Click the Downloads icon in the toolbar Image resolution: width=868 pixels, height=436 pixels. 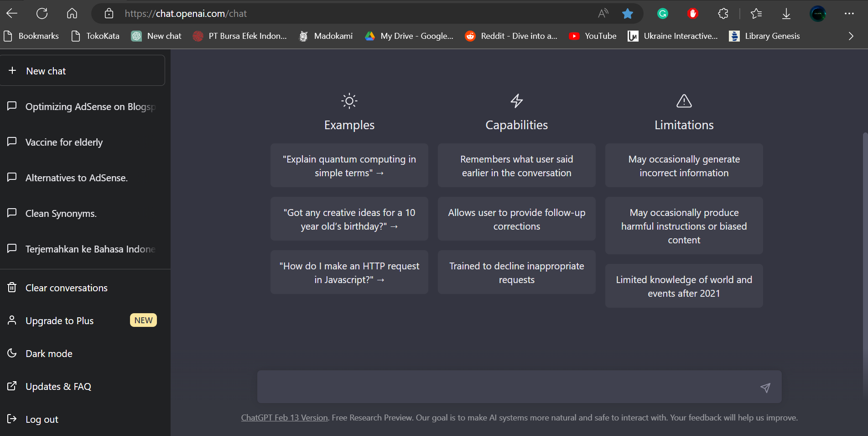[x=785, y=13]
